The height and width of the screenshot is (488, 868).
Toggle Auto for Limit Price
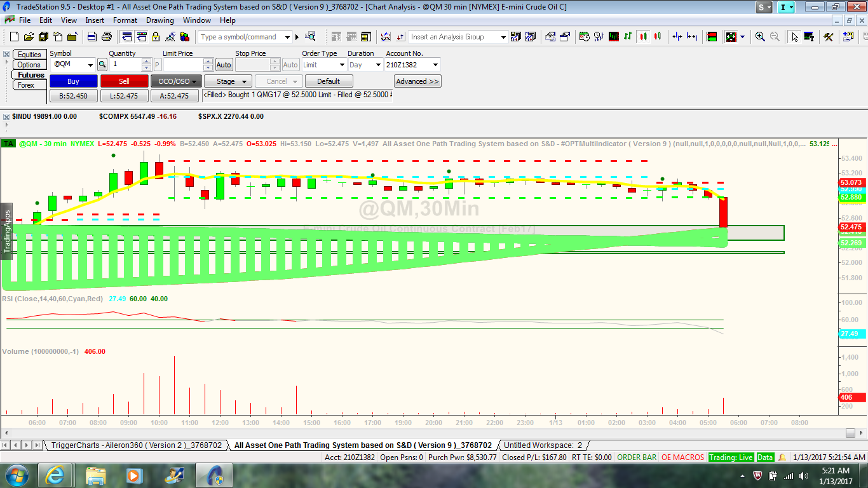click(224, 65)
